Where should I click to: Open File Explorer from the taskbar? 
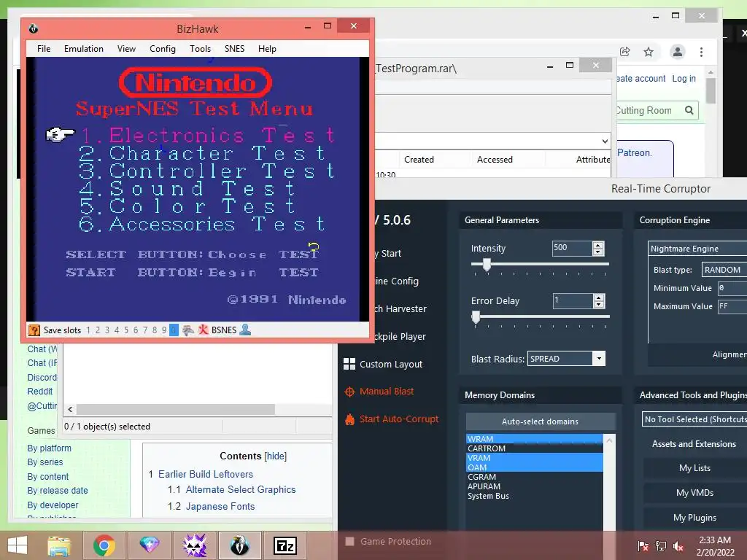coord(59,545)
